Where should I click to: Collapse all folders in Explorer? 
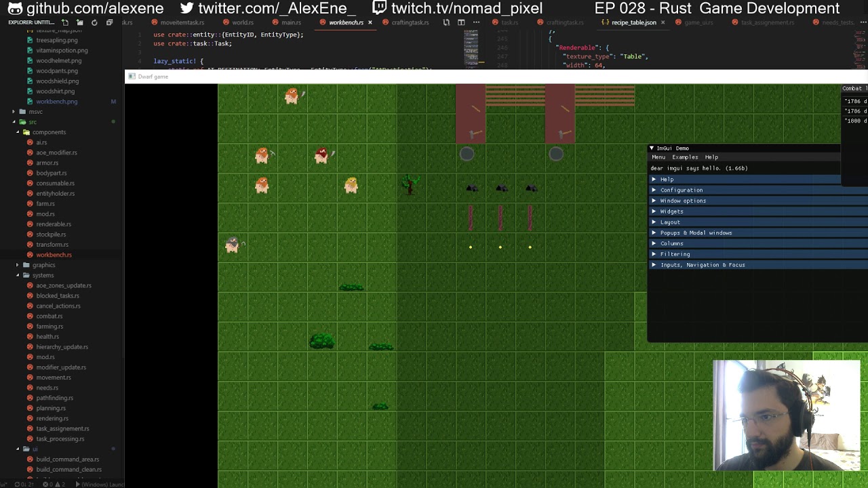click(109, 22)
